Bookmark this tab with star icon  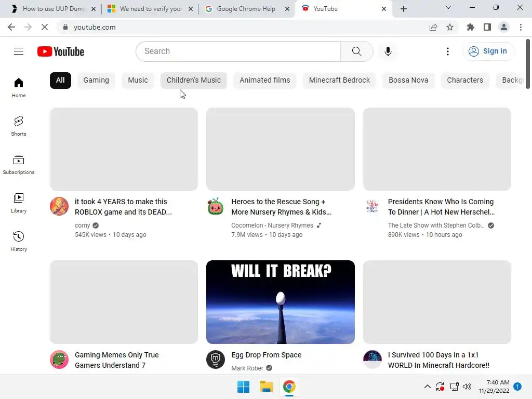click(450, 27)
